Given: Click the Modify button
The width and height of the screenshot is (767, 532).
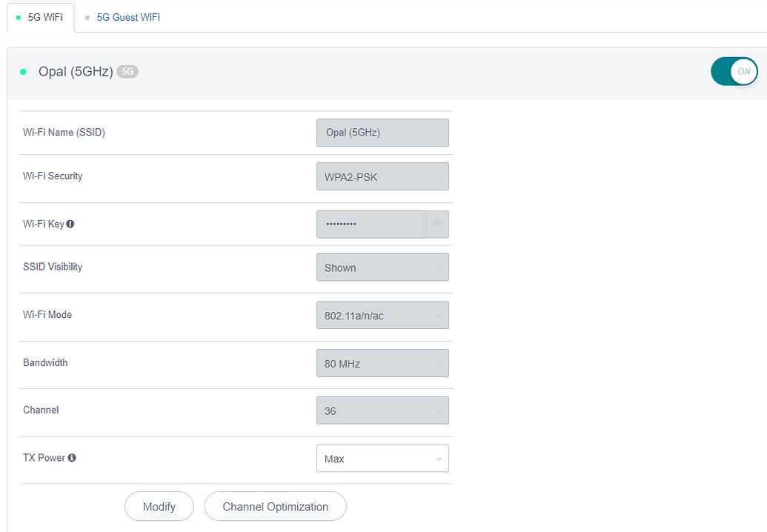Looking at the screenshot, I should click(x=159, y=506).
